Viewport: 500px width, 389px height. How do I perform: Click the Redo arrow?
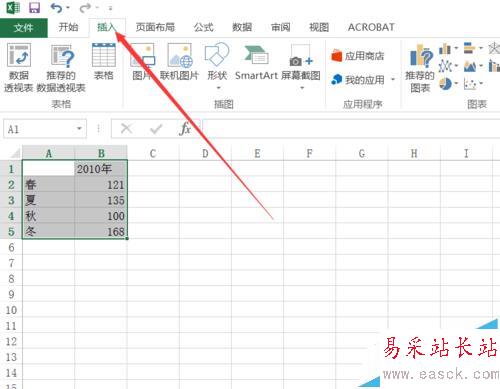(x=85, y=7)
